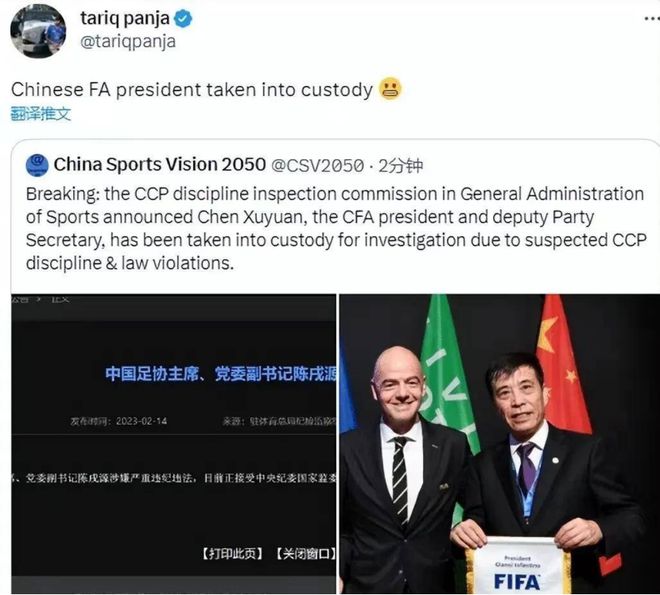Image resolution: width=660 pixels, height=595 pixels.
Task: Click the blue verified badge
Action: [183, 19]
